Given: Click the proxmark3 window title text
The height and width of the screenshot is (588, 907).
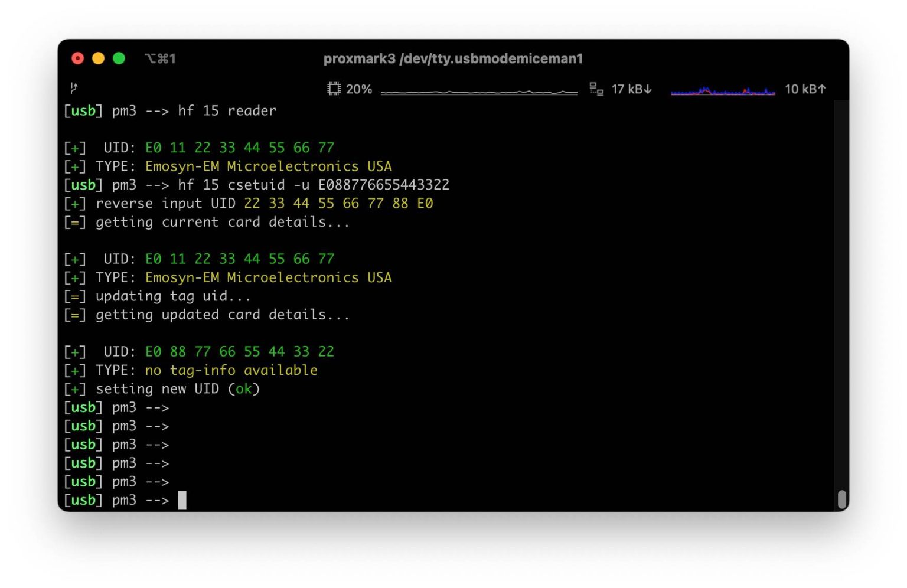Looking at the screenshot, I should coord(453,58).
